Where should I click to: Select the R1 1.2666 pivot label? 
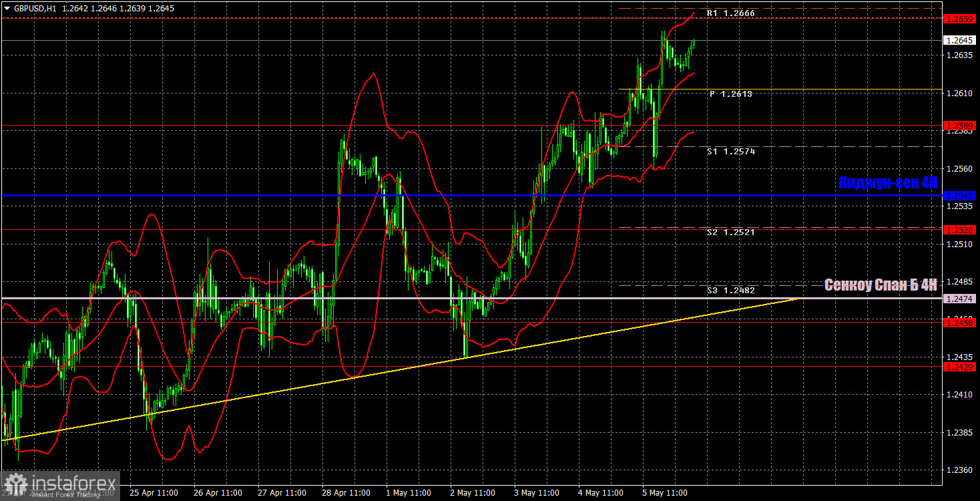pos(731,13)
